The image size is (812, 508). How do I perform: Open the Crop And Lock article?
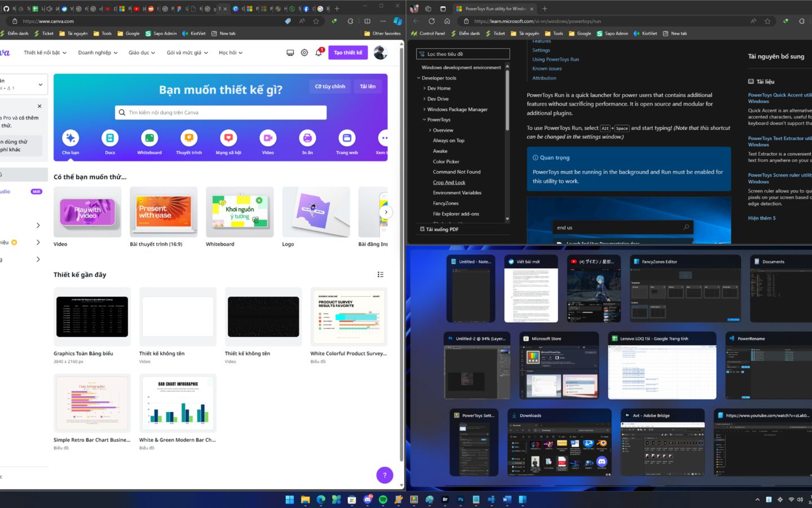(x=449, y=182)
